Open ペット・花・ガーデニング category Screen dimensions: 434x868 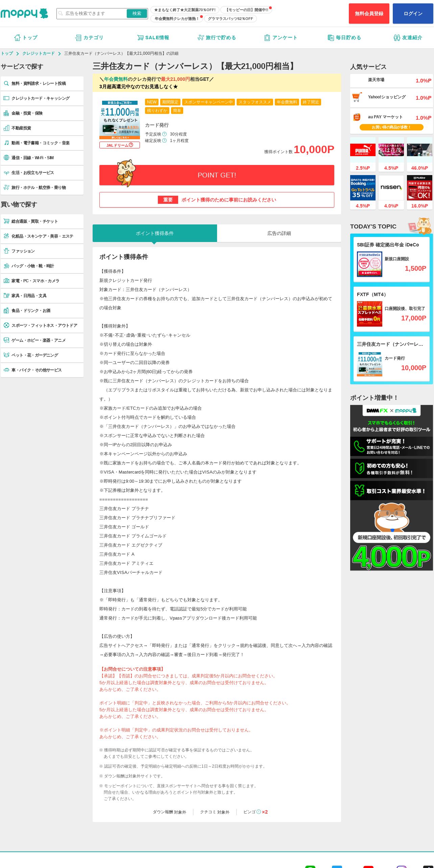pos(42,355)
